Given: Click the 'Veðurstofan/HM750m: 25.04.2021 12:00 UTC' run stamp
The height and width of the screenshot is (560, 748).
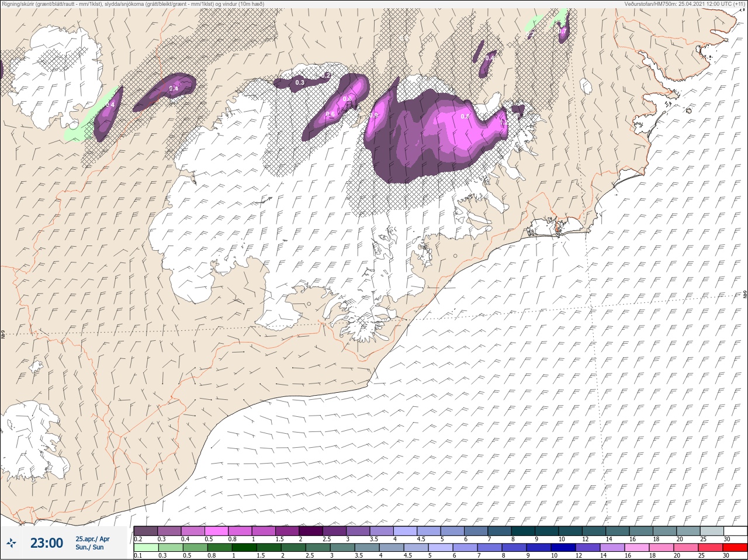Looking at the screenshot, I should pyautogui.click(x=684, y=4).
